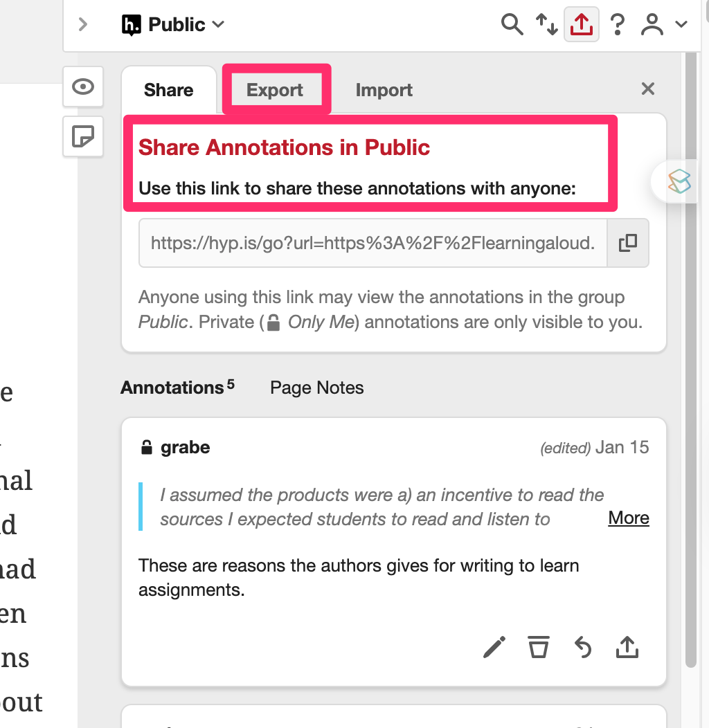Click the hyp.is share link field

tap(373, 243)
